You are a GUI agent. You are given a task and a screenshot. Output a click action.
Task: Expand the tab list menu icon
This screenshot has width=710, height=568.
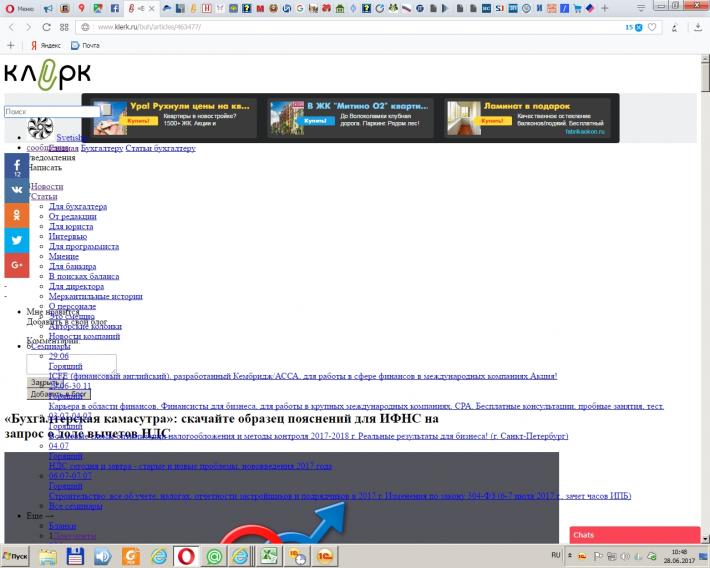tap(641, 8)
